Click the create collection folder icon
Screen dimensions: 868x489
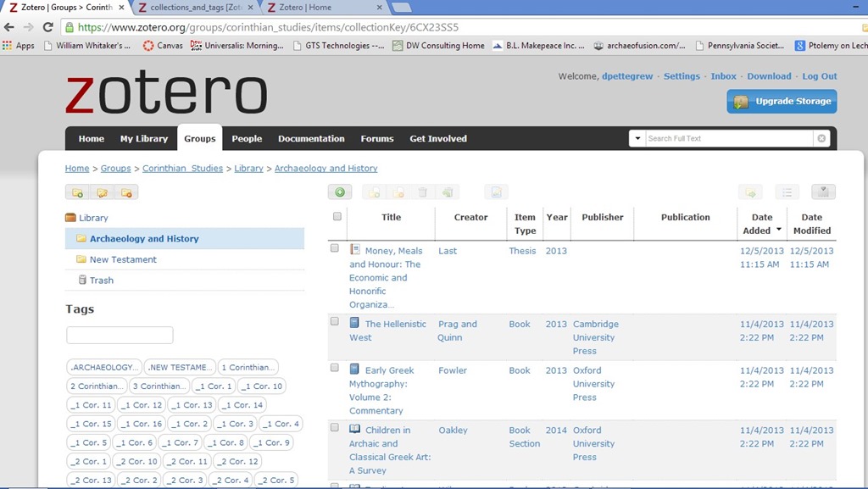pos(78,192)
